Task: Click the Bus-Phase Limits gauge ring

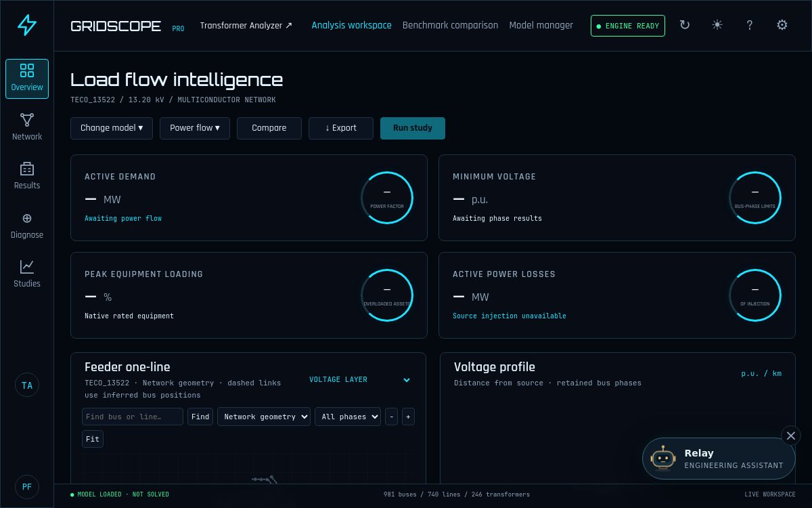Action: [755, 198]
